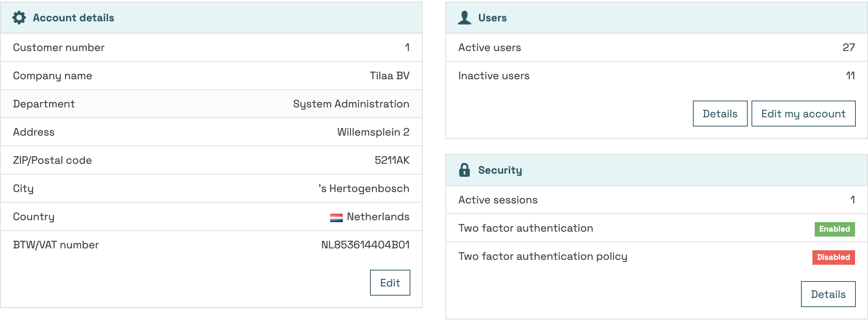868x320 pixels.
Task: Click the Netherlands flag icon
Action: [x=337, y=218]
